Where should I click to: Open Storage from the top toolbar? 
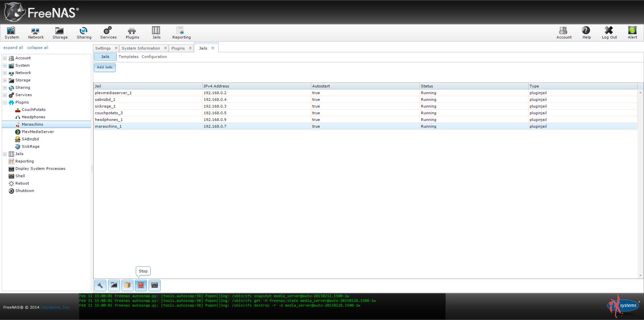[60, 33]
